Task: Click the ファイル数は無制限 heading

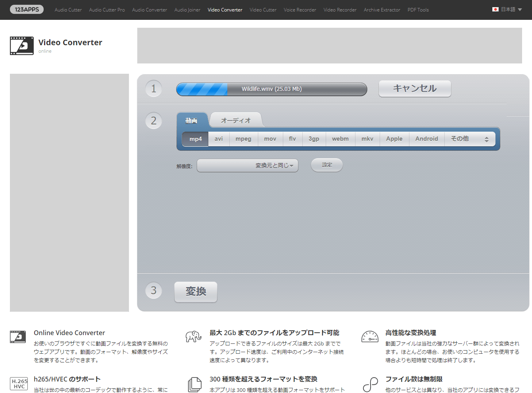Action: click(414, 379)
